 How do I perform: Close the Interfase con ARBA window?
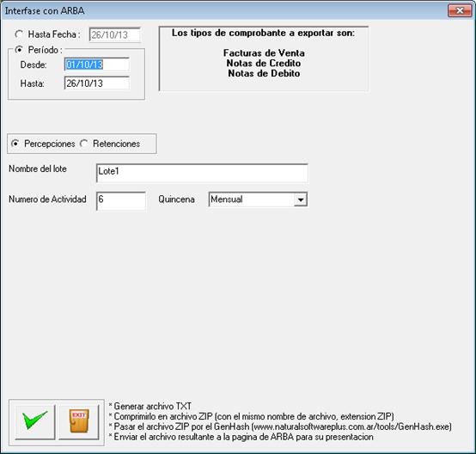tap(460, 10)
